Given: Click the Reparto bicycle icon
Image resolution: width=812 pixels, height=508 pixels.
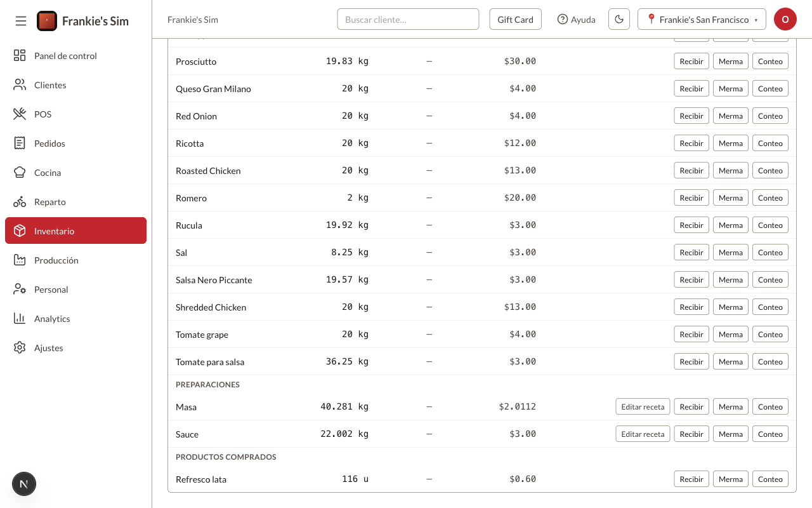Looking at the screenshot, I should (20, 201).
